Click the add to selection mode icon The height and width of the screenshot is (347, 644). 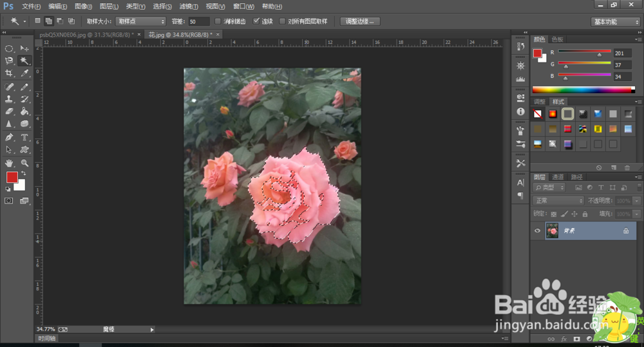[48, 21]
